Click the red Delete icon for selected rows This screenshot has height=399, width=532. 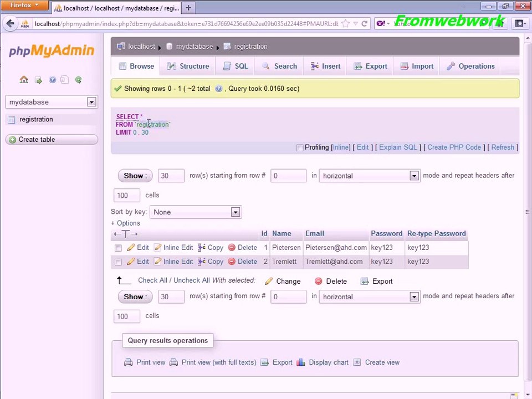318,282
